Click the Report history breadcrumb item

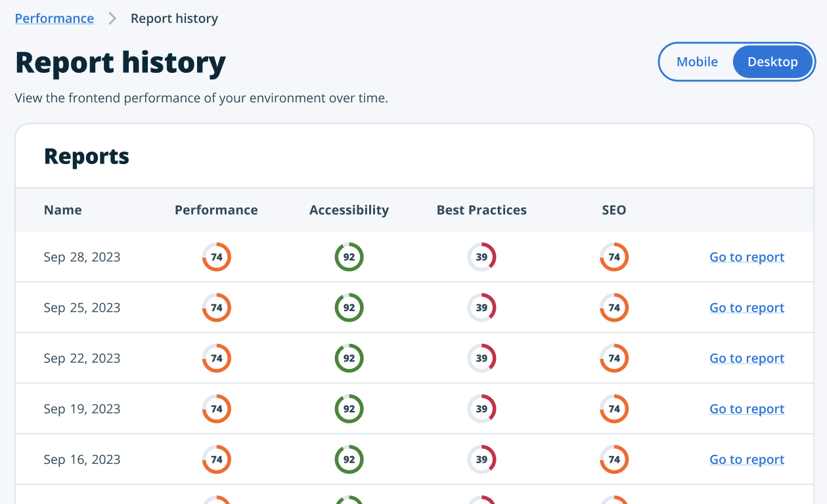click(x=174, y=18)
